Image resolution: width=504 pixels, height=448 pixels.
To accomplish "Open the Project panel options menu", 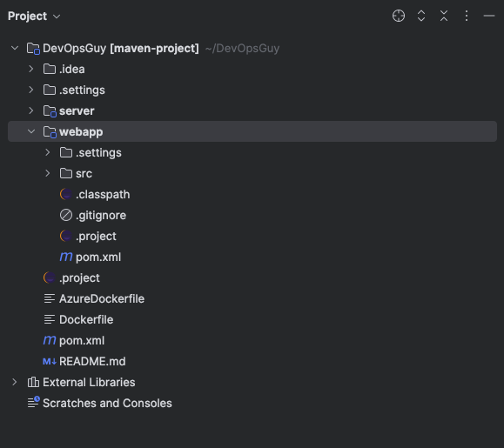I will point(467,16).
